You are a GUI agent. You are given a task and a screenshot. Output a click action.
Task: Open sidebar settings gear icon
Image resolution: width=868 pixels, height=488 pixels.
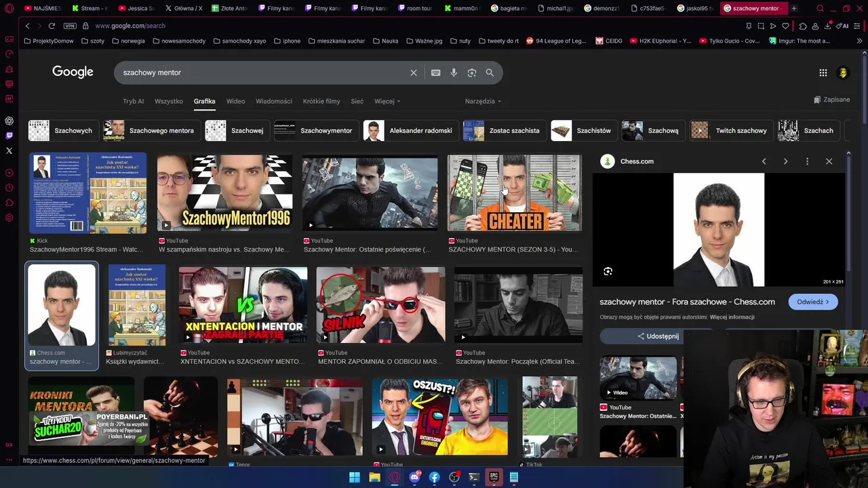pos(9,218)
